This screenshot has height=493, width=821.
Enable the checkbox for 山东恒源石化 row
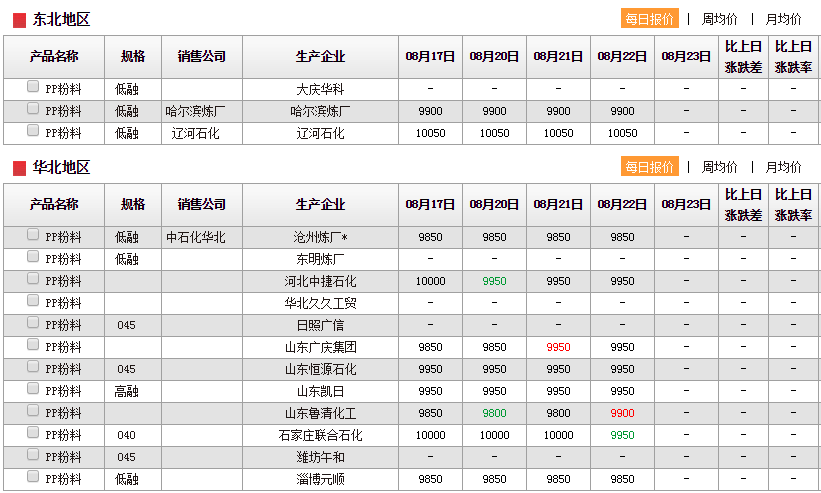tap(33, 366)
